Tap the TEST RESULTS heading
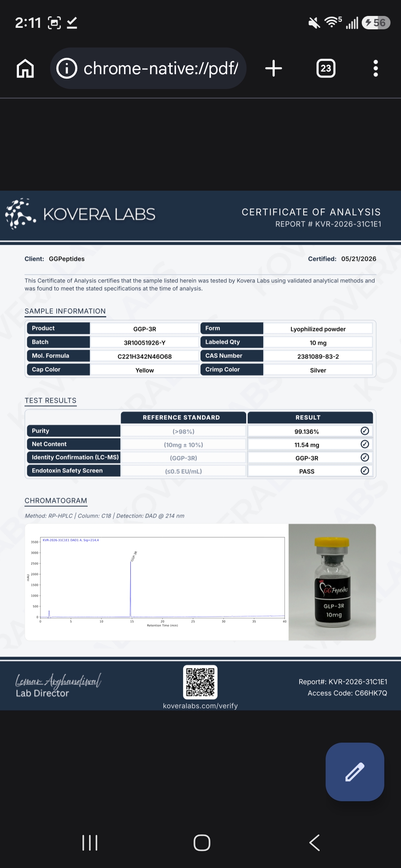Screen dimensions: 401x868 50,401
